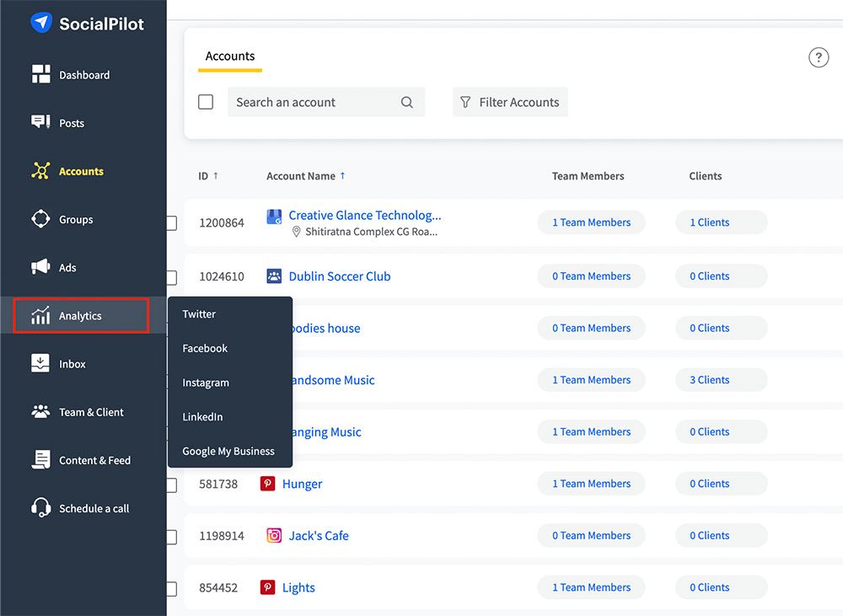
Task: Click 1 Clients for Creative Glance
Action: pos(721,222)
